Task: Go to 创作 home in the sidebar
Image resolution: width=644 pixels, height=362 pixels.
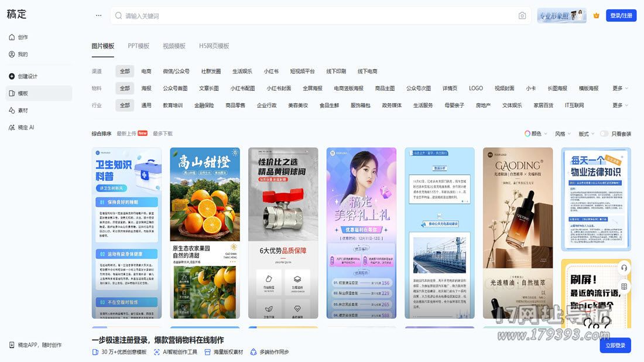Action: [23, 37]
